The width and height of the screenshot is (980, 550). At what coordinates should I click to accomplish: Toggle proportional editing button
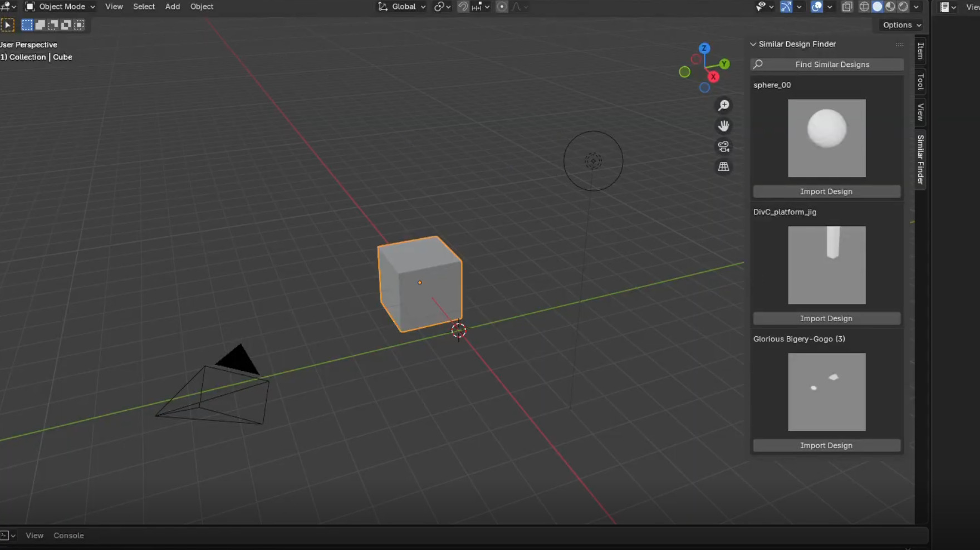point(502,7)
